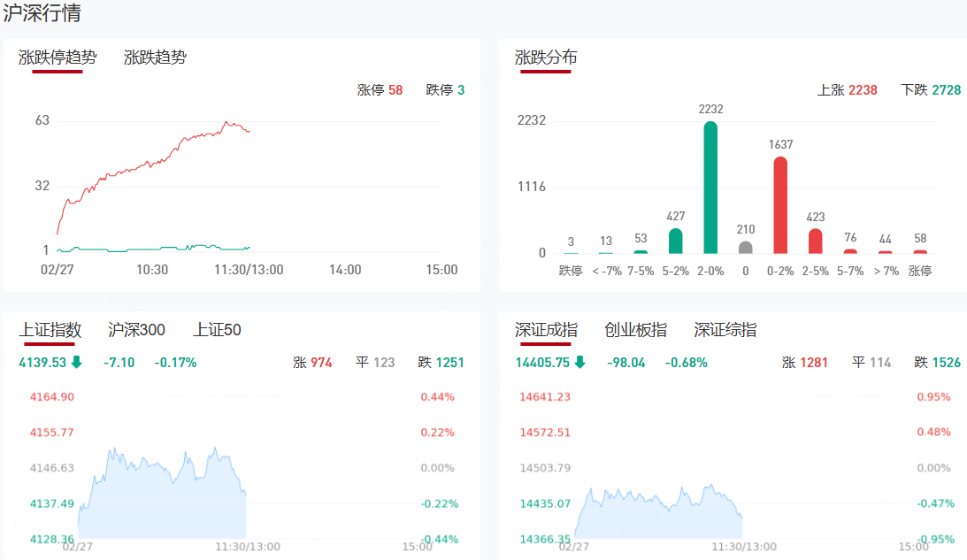967x560 pixels.
Task: Switch to 涨跌趋势 tab
Action: point(155,58)
